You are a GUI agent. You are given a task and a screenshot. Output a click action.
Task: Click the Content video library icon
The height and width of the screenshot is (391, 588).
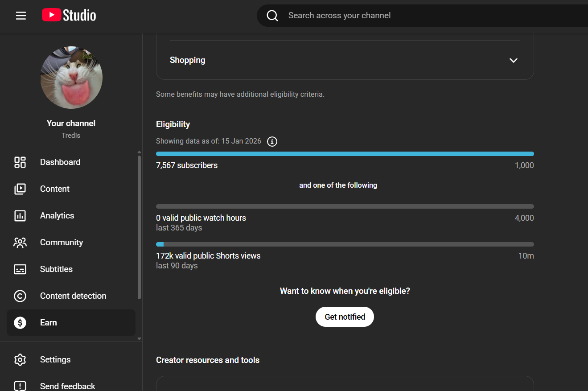(x=20, y=189)
